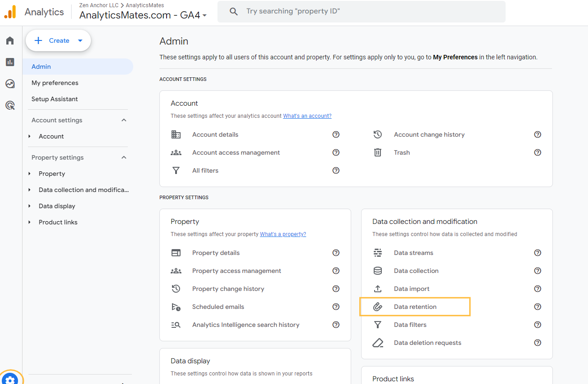Image resolution: width=588 pixels, height=384 pixels.
Task: Open the AnalyticsMates.com - GA4 property picker
Action: [143, 15]
